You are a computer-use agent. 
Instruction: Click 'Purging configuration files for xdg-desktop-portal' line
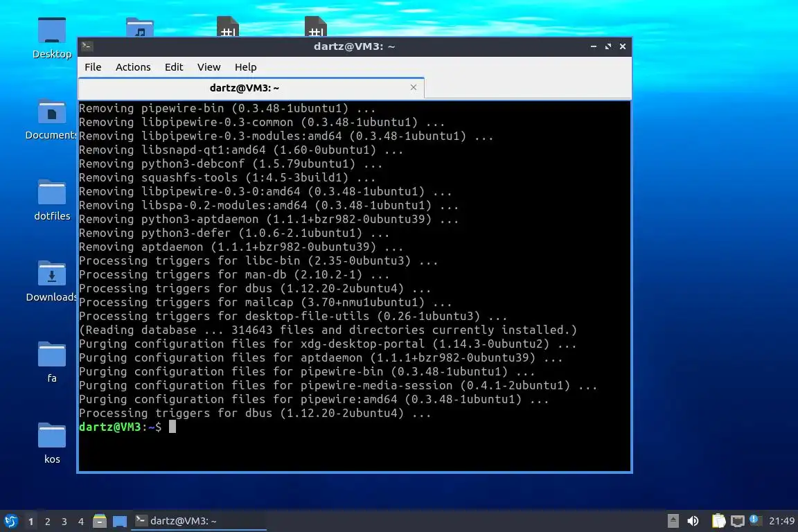point(328,344)
